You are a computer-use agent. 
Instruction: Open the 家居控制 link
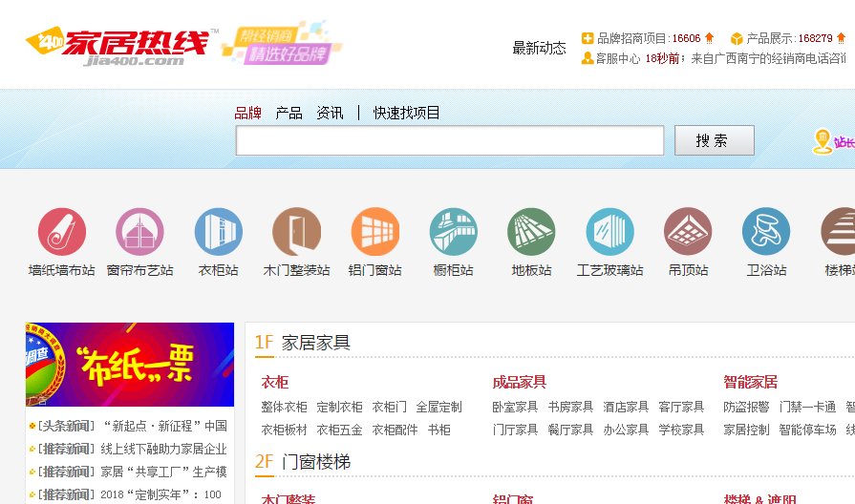click(x=746, y=430)
